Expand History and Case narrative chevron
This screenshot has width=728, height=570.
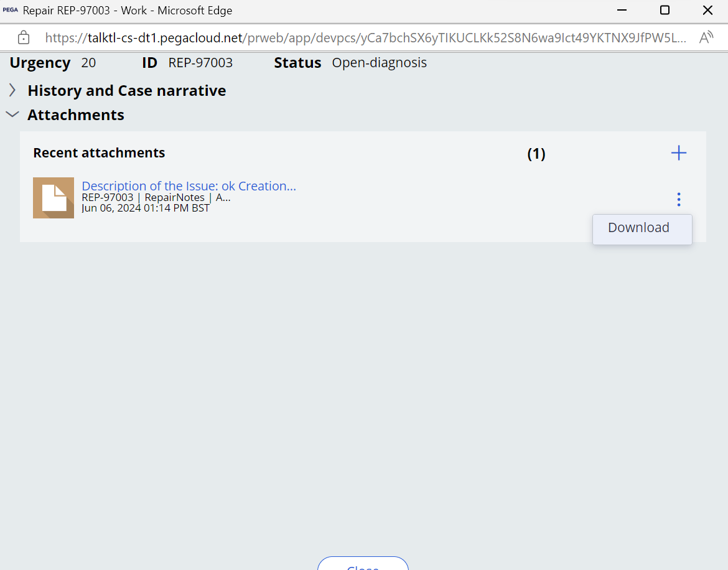(x=12, y=91)
